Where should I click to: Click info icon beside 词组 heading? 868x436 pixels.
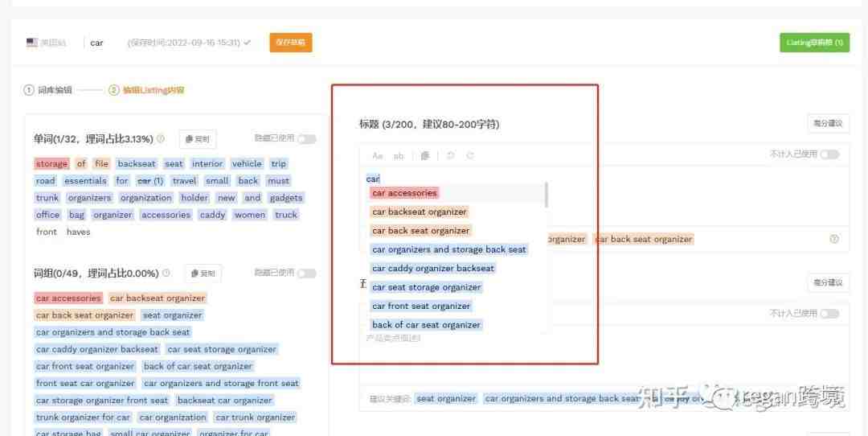(x=166, y=274)
